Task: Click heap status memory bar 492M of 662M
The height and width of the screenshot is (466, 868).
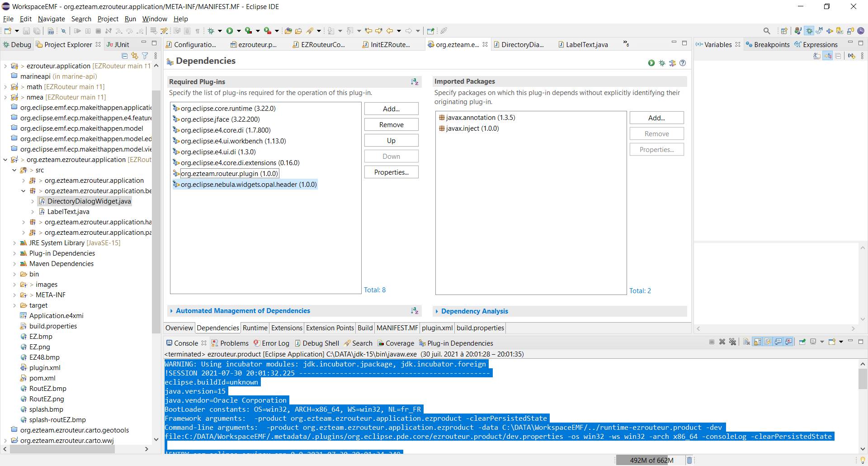Action: pyautogui.click(x=651, y=460)
